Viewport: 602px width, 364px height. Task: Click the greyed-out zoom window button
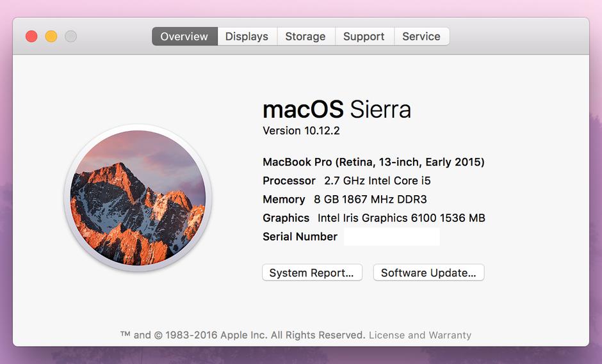coord(71,36)
